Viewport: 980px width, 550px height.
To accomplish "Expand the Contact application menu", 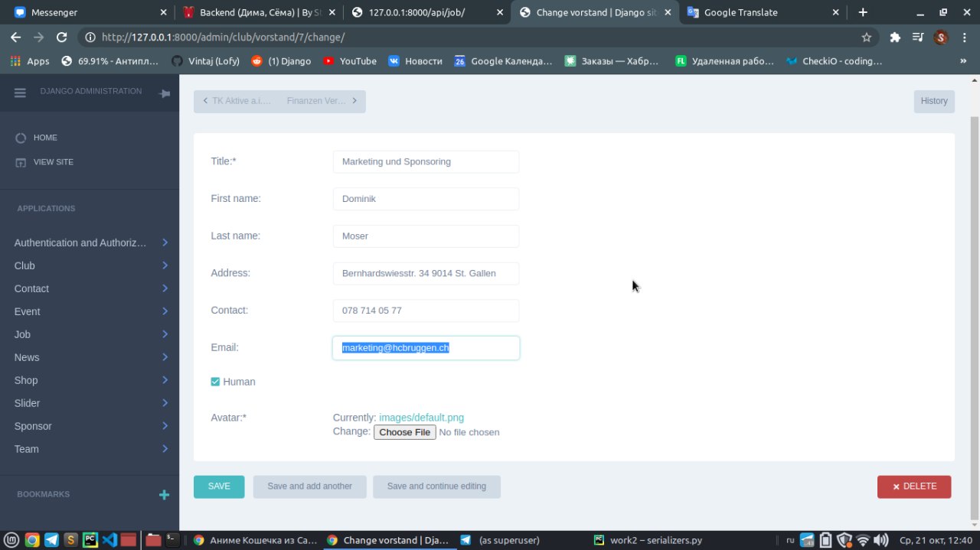I will pyautogui.click(x=90, y=288).
